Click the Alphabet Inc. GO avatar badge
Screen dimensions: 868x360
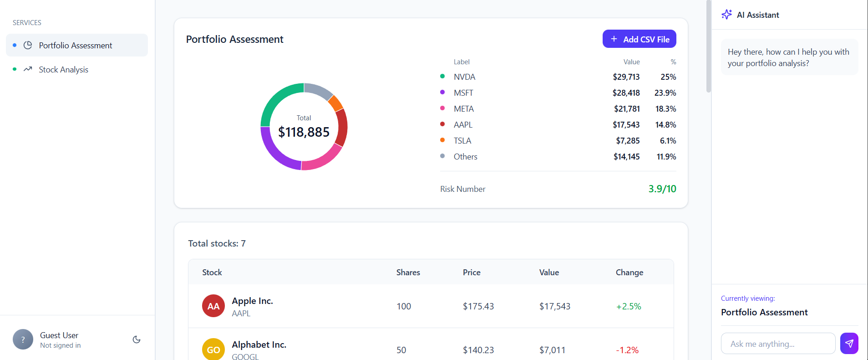[x=213, y=349]
